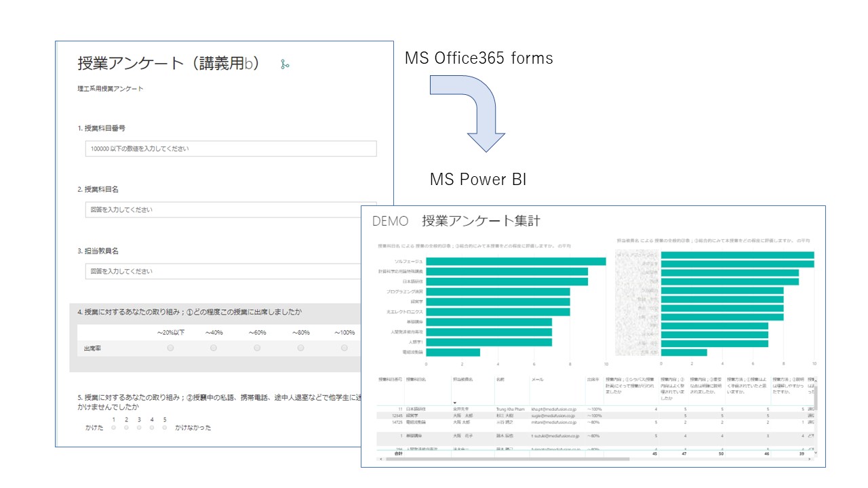868x488 pixels.
Task: Select the 12345 subject number cell
Action: (x=397, y=415)
